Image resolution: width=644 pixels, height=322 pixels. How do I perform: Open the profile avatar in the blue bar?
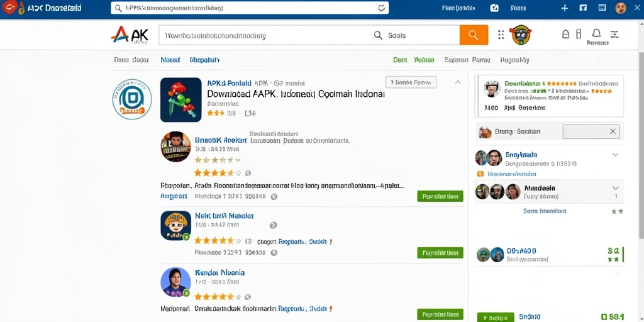621,8
